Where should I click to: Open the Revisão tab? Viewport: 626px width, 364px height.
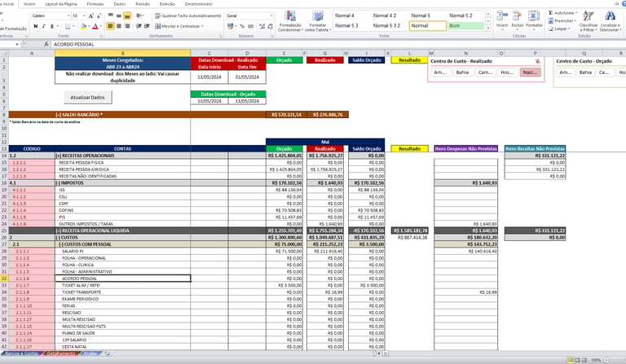[143, 4]
